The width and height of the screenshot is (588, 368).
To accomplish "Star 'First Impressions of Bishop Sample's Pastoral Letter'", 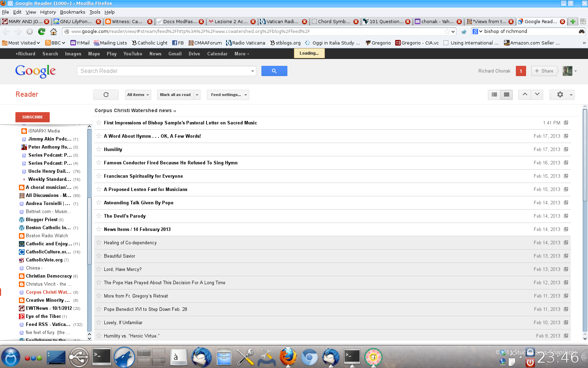I will (99, 123).
